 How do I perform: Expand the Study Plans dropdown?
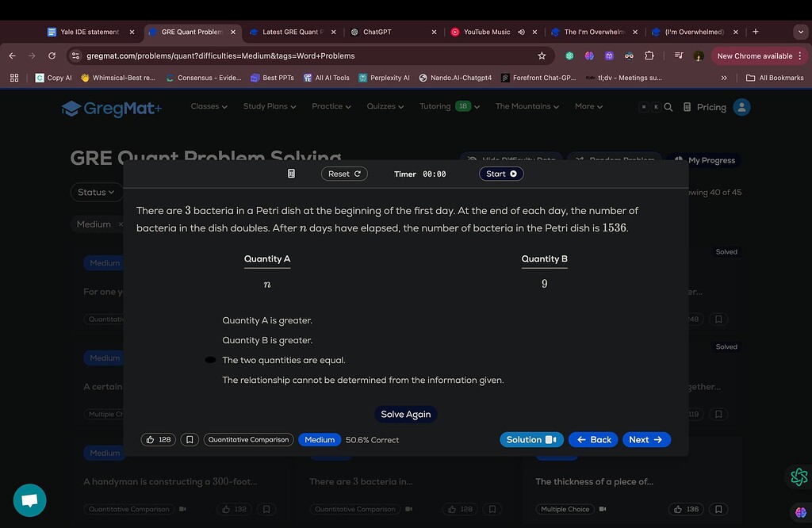[269, 106]
